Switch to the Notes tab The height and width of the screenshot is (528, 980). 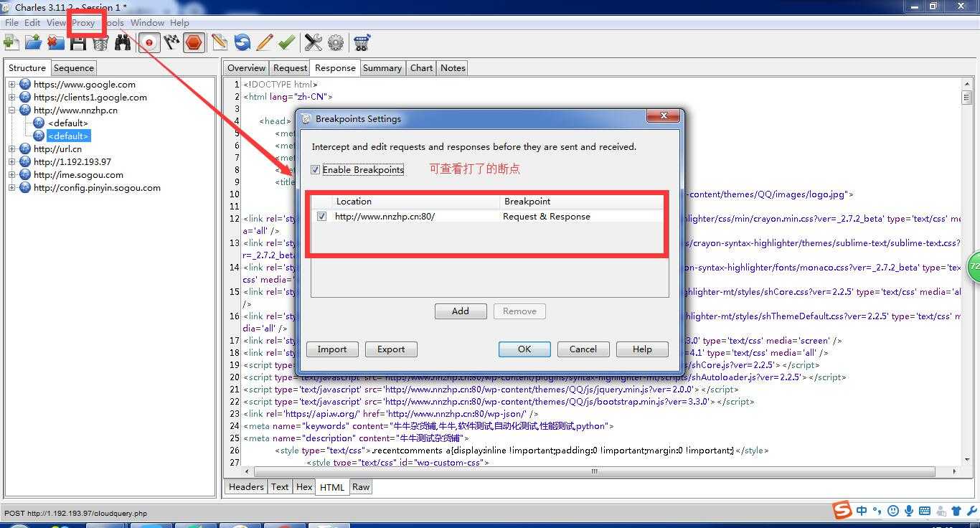click(x=453, y=67)
